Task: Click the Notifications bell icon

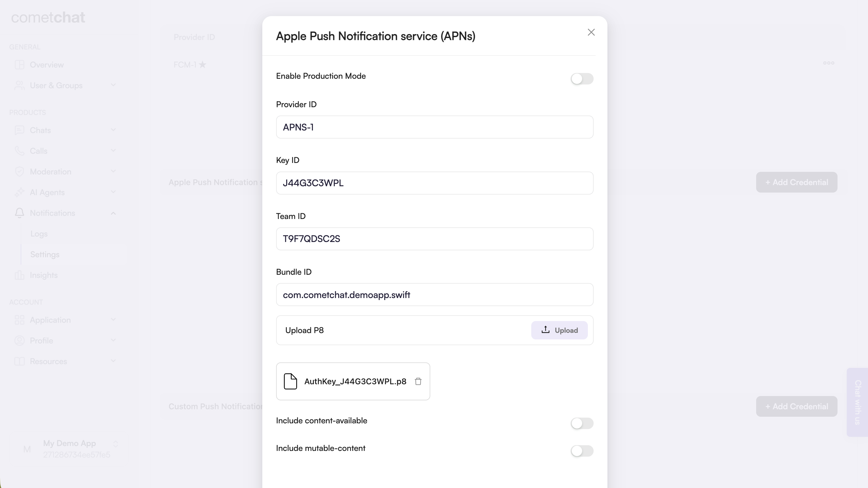Action: [x=20, y=213]
